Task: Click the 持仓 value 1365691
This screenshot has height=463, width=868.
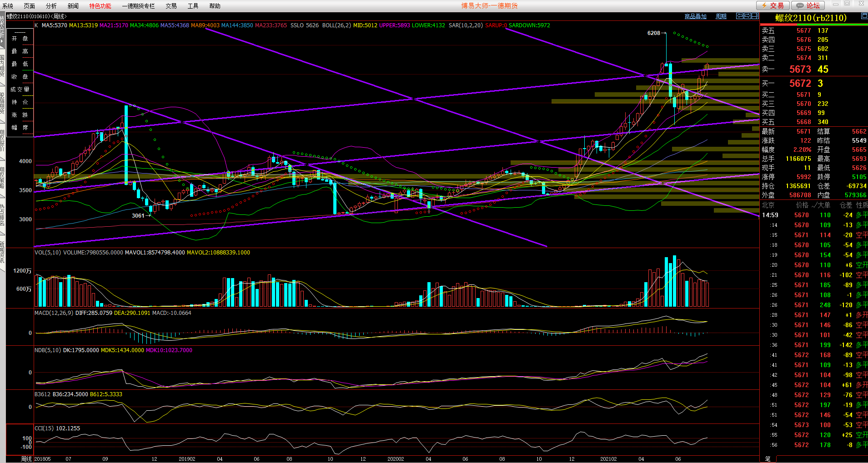Action: pyautogui.click(x=798, y=186)
